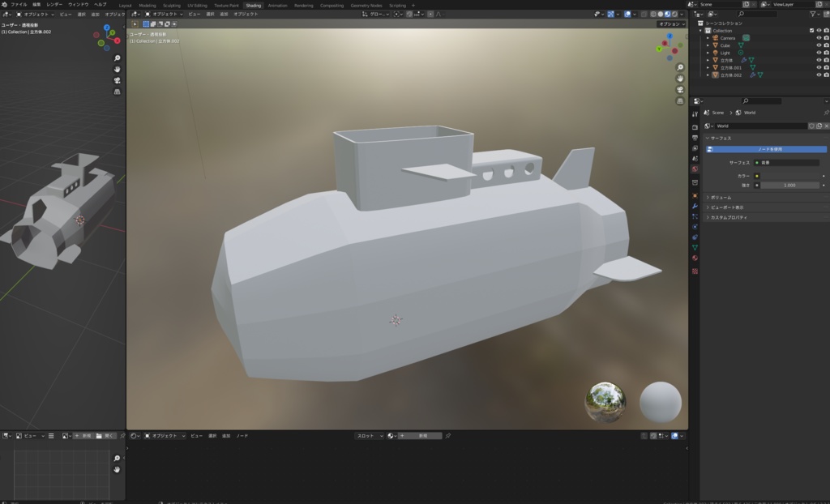Open the Object Constraints properties tab icon
The image size is (830, 504).
point(695,237)
